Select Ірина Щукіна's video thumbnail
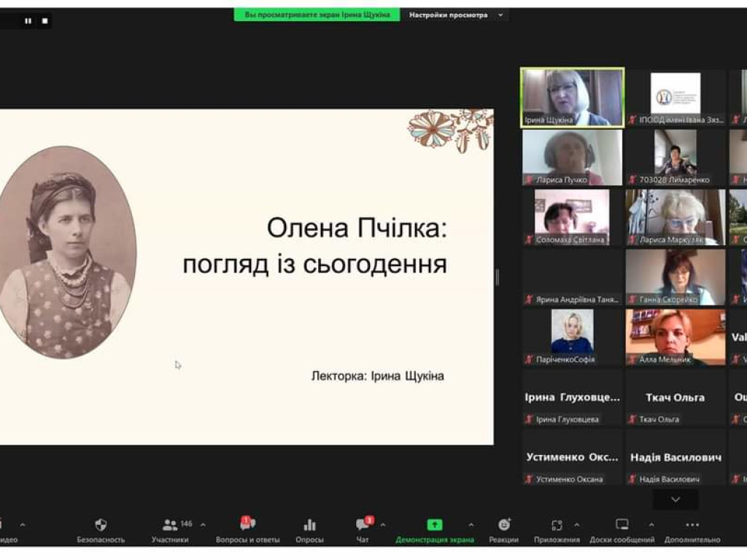 (x=572, y=97)
